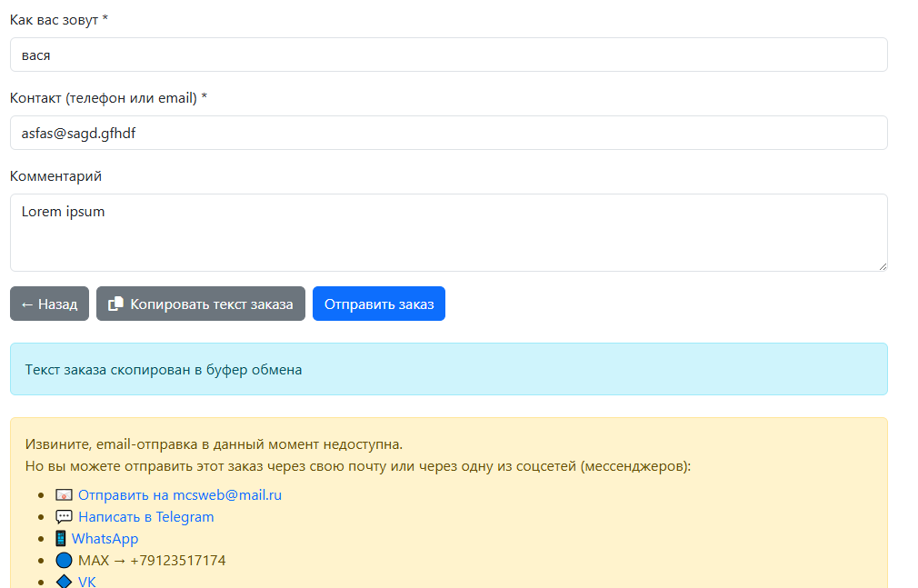Screen dimensions: 918x588
Task: Follow the Написать в Telegram link
Action: (146, 517)
